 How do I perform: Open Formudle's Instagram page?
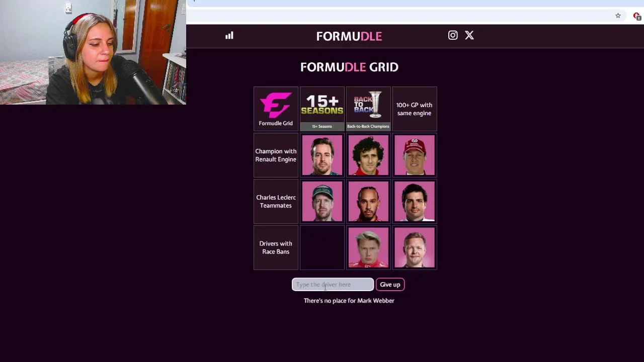[x=453, y=35]
